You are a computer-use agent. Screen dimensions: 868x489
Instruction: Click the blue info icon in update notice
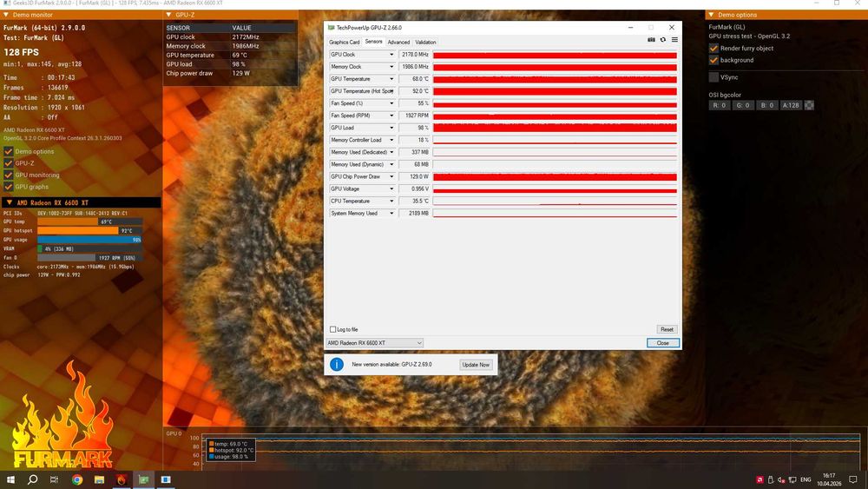click(x=337, y=365)
